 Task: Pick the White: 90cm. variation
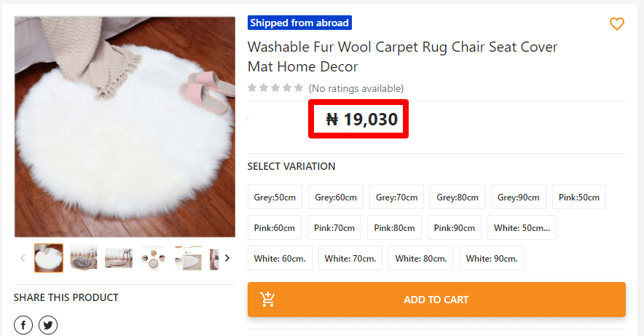(491, 259)
